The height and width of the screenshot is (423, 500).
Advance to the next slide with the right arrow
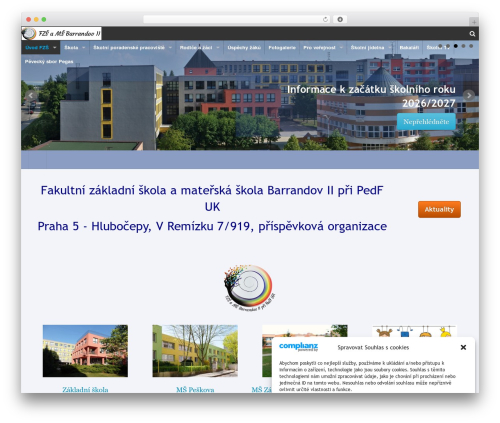469,95
